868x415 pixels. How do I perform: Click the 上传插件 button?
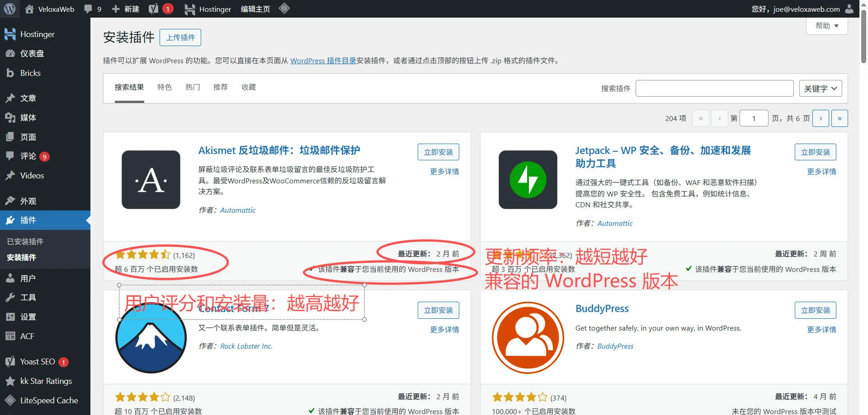coord(180,37)
